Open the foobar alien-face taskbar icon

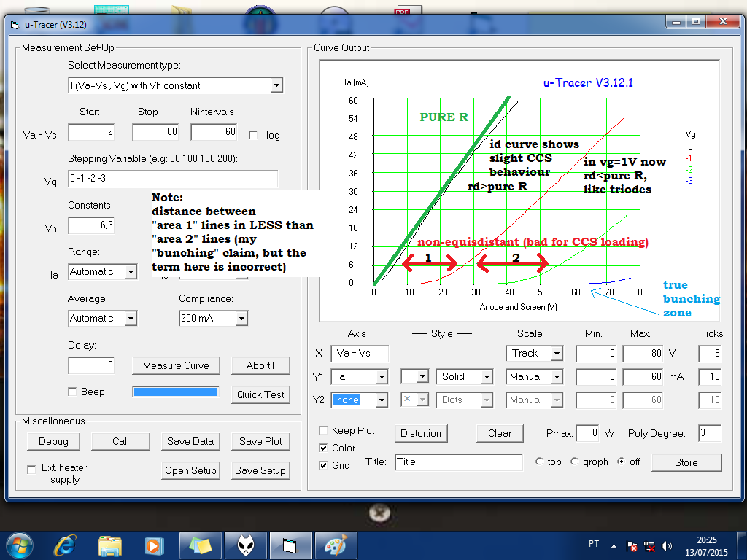point(245,545)
